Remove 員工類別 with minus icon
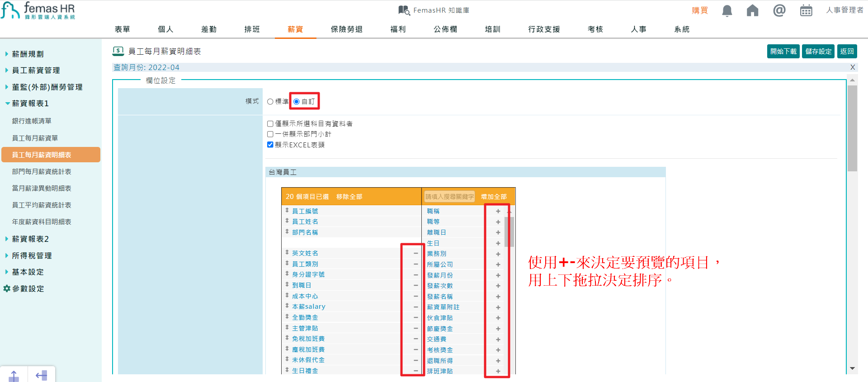The width and height of the screenshot is (868, 382). (x=415, y=264)
